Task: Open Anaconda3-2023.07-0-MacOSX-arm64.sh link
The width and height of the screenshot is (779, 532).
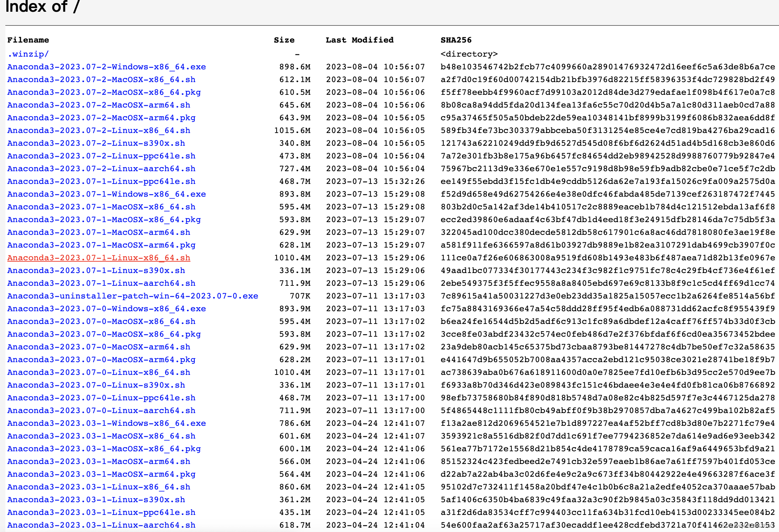Action: tap(99, 347)
